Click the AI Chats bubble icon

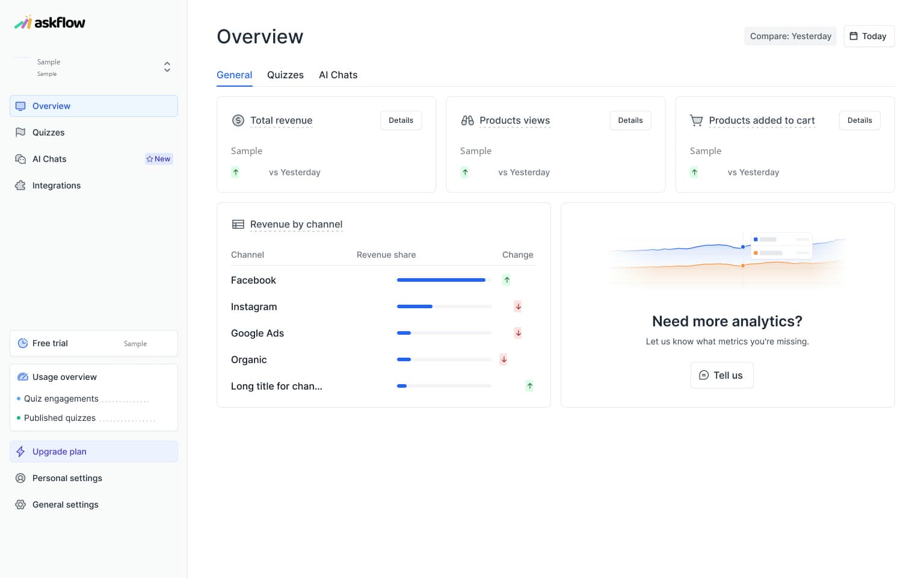[x=20, y=159]
